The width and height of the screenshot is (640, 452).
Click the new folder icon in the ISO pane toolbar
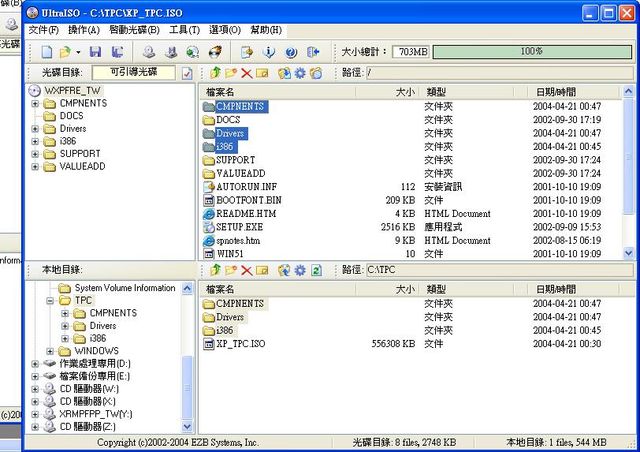point(231,73)
